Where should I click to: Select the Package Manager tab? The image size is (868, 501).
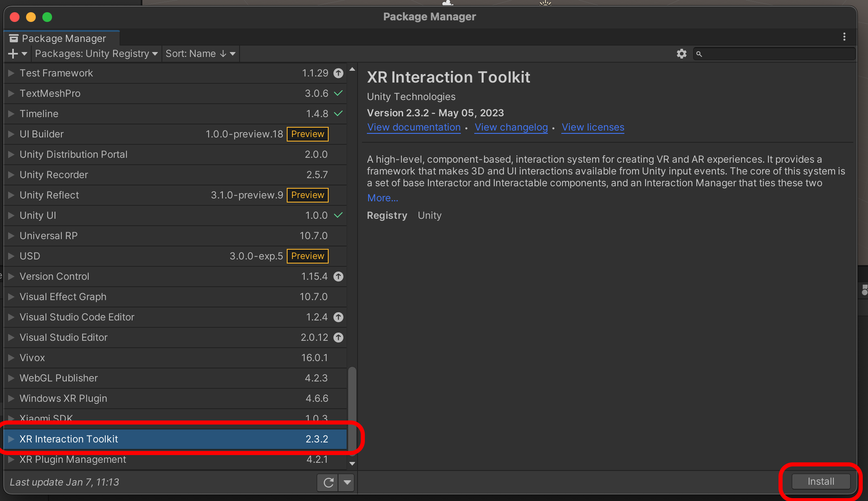tap(63, 38)
